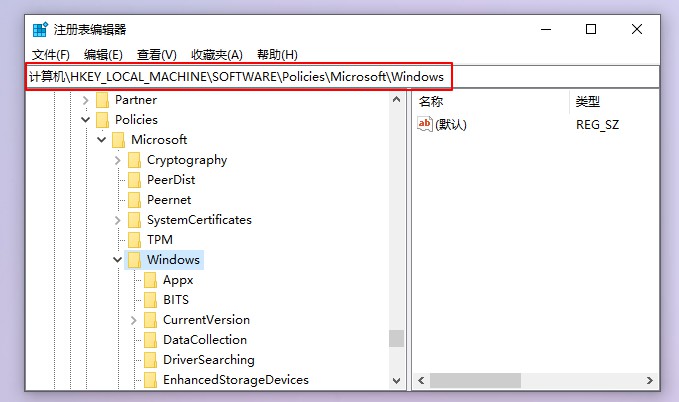The height and width of the screenshot is (402, 679).
Task: Open the 收藏夹(A) menu
Action: pos(217,55)
